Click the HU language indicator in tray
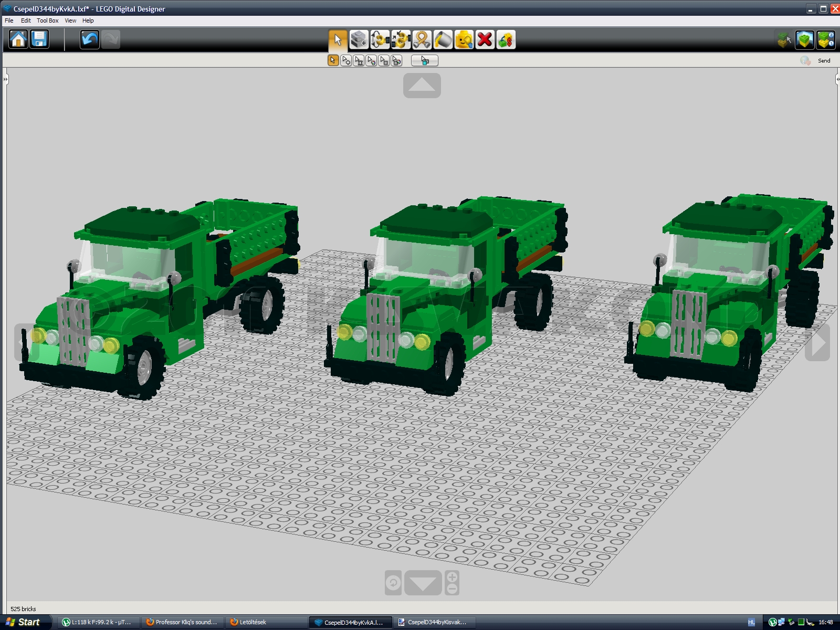 (x=751, y=622)
